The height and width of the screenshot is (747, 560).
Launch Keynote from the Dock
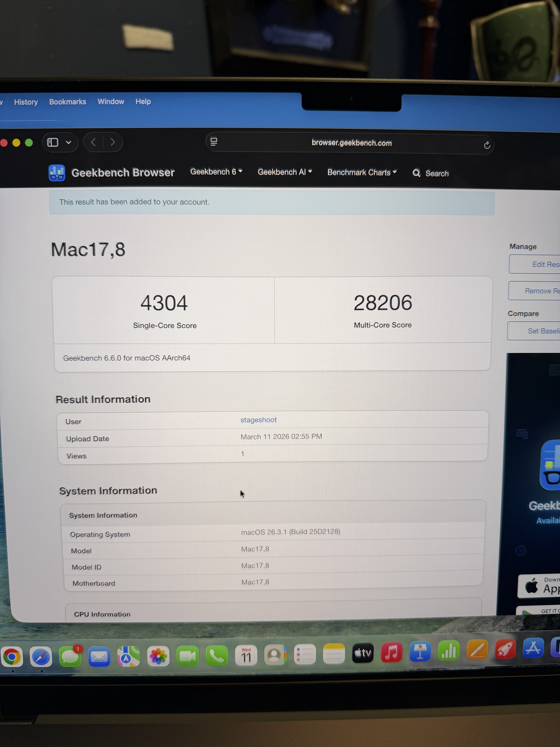coord(420,651)
